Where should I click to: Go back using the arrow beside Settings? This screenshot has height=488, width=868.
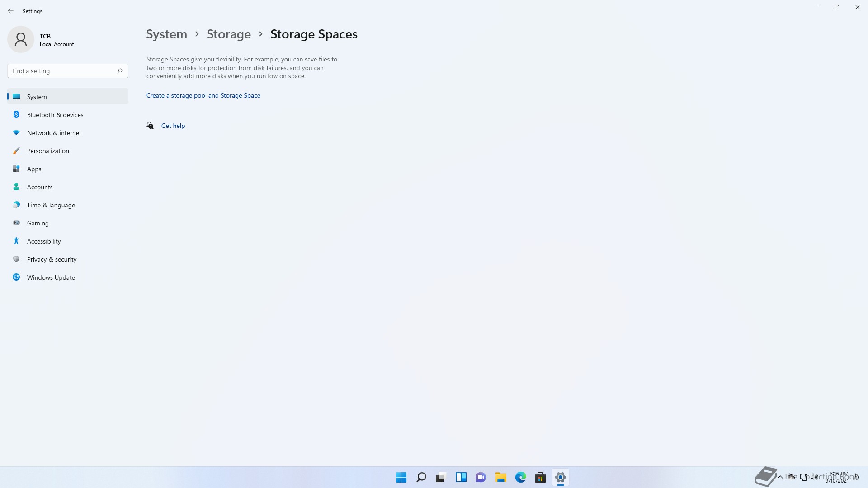tap(11, 11)
